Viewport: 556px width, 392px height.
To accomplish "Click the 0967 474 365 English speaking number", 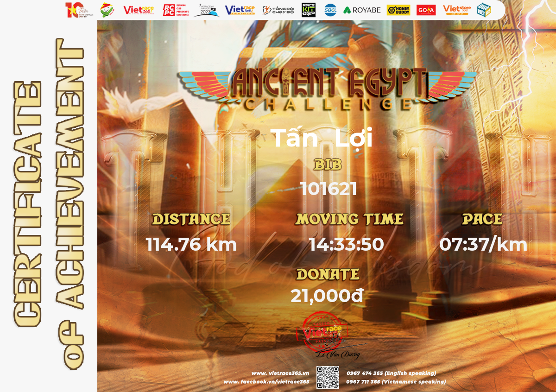I will pos(392,373).
